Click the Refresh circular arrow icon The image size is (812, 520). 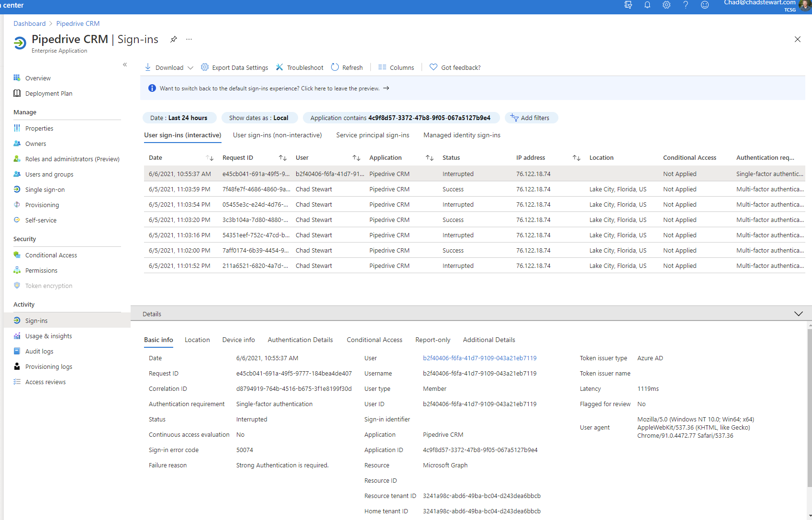[335, 67]
